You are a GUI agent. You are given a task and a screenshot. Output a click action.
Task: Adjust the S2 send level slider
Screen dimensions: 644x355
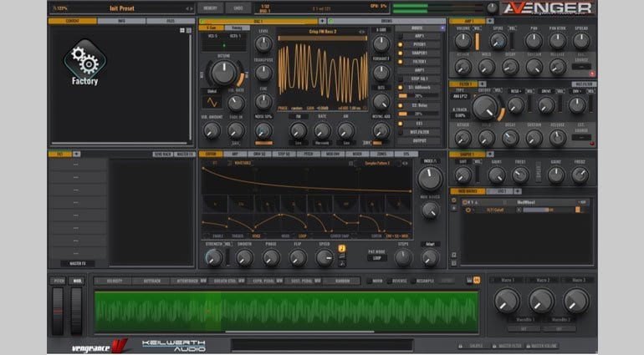[417, 114]
